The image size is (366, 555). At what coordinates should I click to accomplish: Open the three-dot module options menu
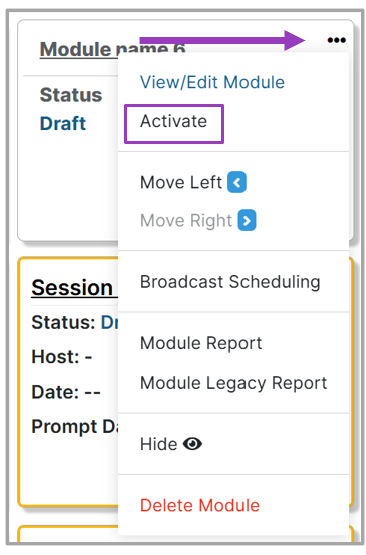336,40
